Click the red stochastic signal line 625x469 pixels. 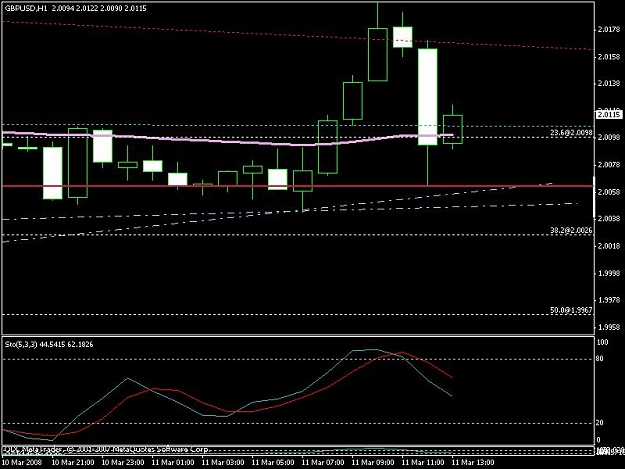pos(227,411)
